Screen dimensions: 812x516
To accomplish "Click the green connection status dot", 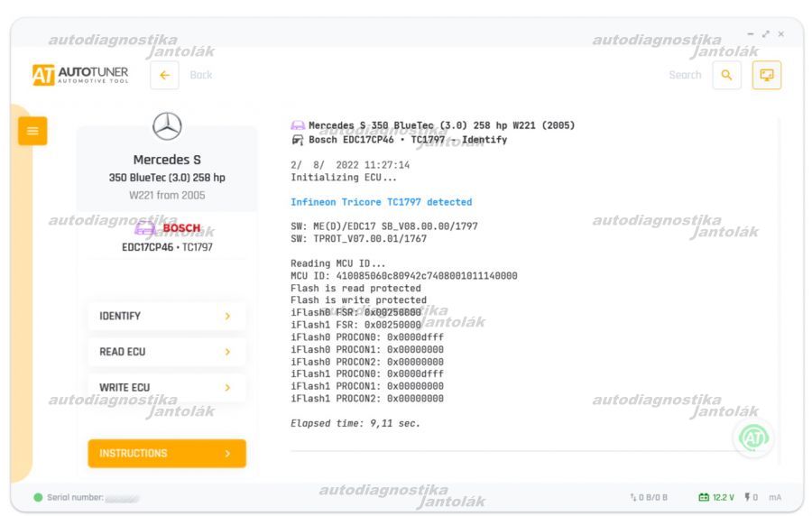I will tap(38, 497).
